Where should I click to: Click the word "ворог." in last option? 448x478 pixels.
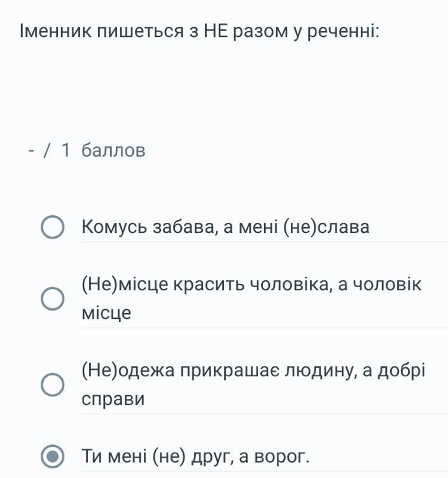[284, 456]
